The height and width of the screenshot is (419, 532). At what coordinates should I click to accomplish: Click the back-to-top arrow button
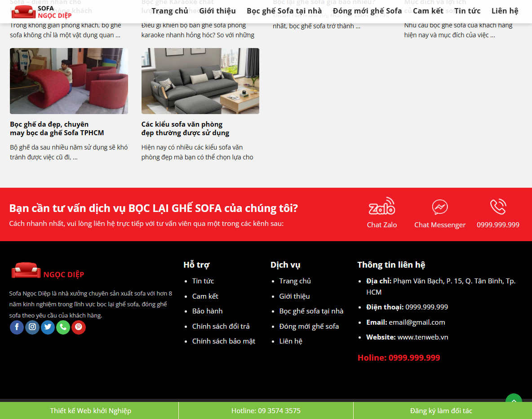coord(514,401)
